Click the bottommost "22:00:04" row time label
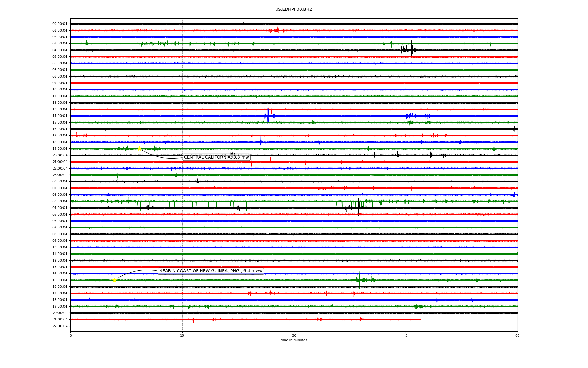 pyautogui.click(x=60, y=326)
